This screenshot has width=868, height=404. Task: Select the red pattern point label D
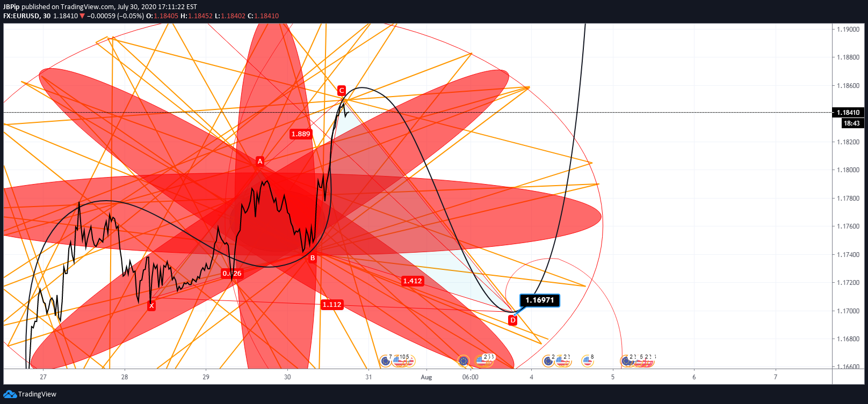tap(513, 320)
